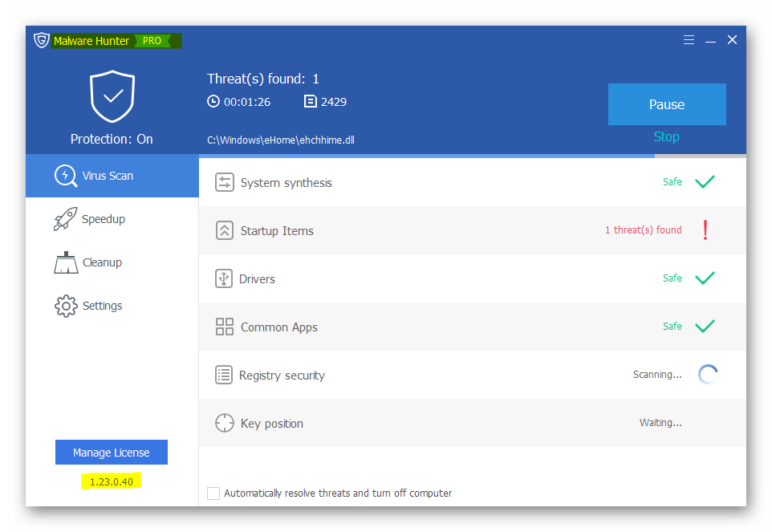Screen dimensions: 772x532
Task: Click the Startup Items row label
Action: pos(277,231)
